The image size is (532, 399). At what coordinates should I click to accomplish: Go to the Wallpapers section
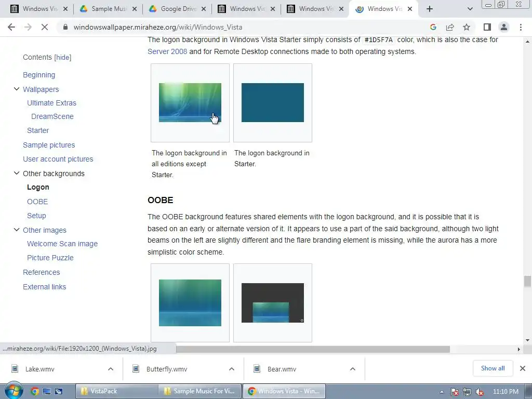click(x=41, y=89)
